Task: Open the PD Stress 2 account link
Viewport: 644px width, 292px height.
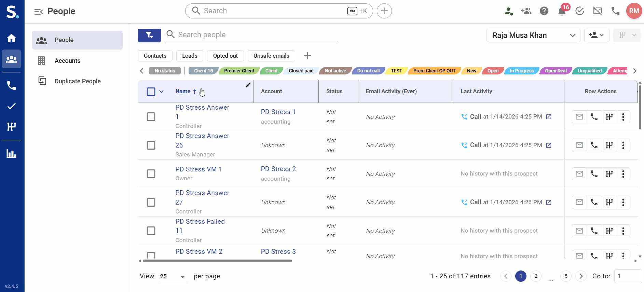Action: (278, 169)
